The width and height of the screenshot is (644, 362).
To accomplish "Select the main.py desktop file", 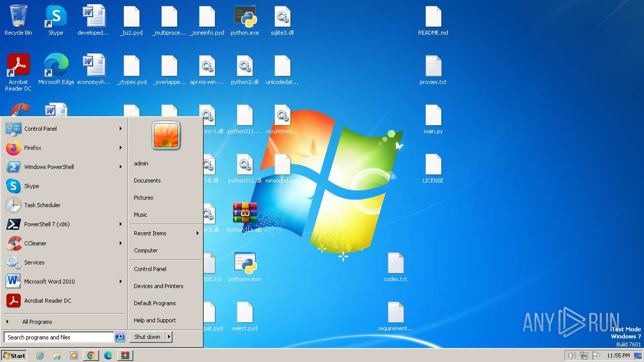I will (x=433, y=119).
